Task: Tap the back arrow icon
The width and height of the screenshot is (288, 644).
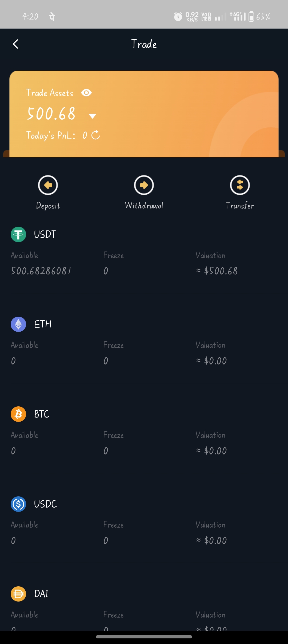Action: 15,44
